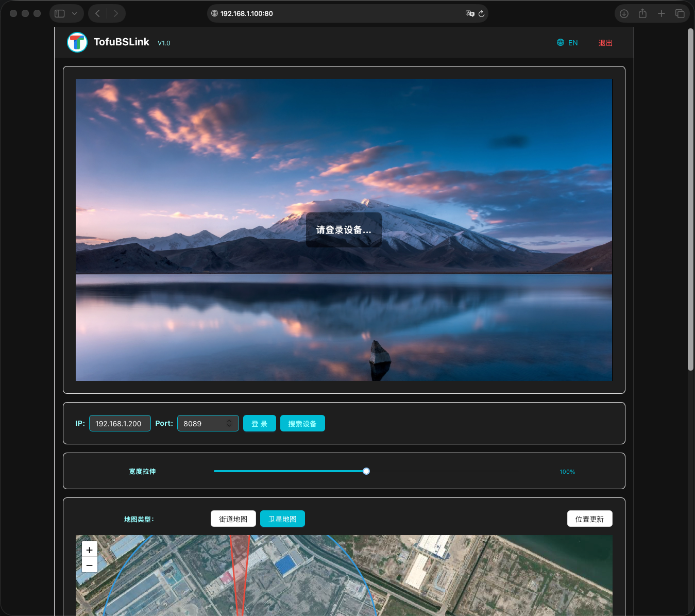Zoom in on the map with plus
Screen dimensions: 695x616
90,550
